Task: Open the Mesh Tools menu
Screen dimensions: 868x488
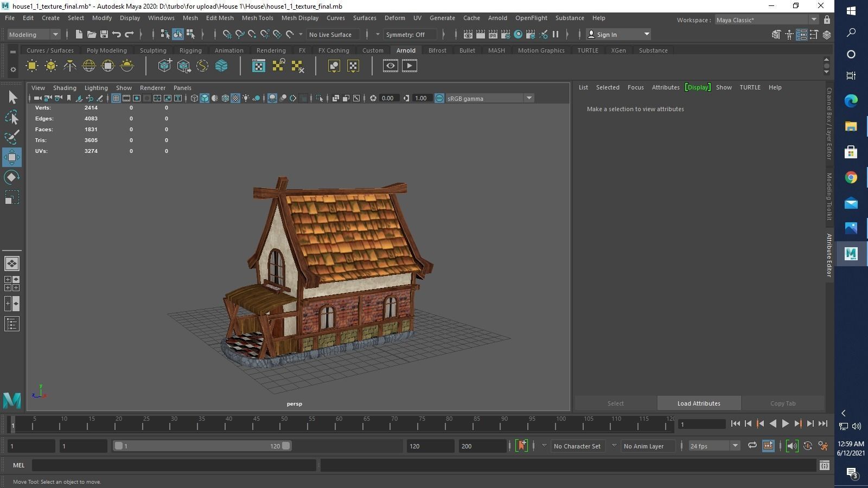Action: [x=257, y=18]
